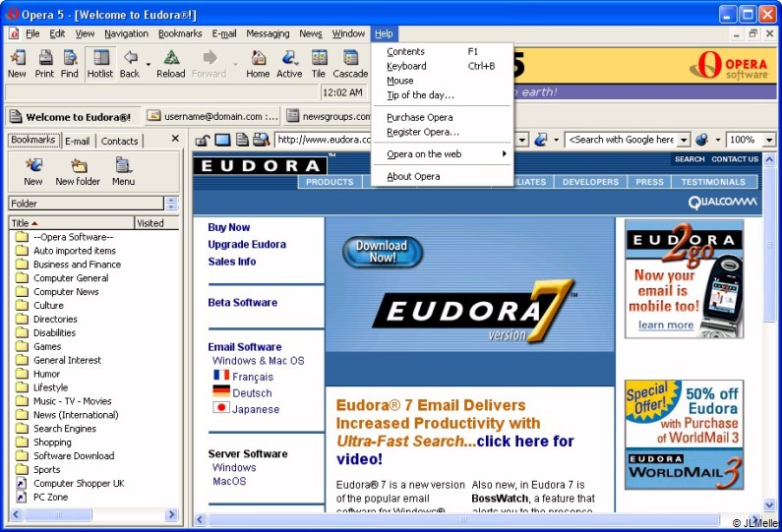Switch to newsgroups.com window tab

tap(328, 117)
